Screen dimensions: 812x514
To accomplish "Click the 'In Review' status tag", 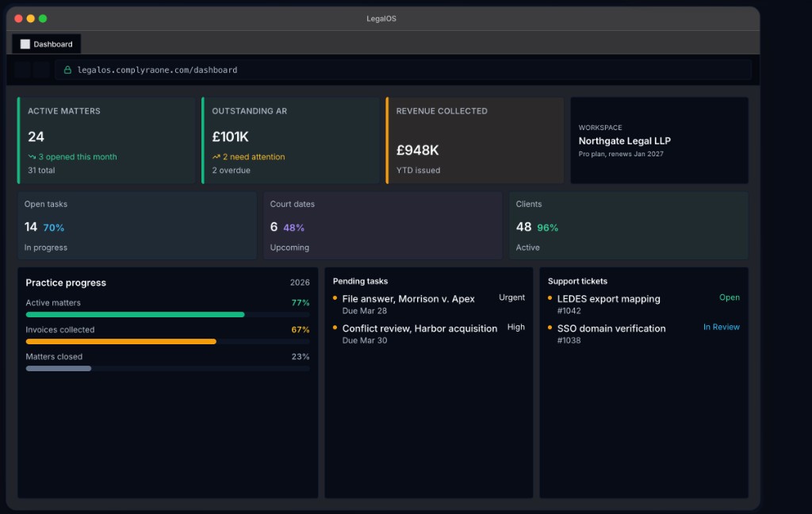I will [x=722, y=327].
